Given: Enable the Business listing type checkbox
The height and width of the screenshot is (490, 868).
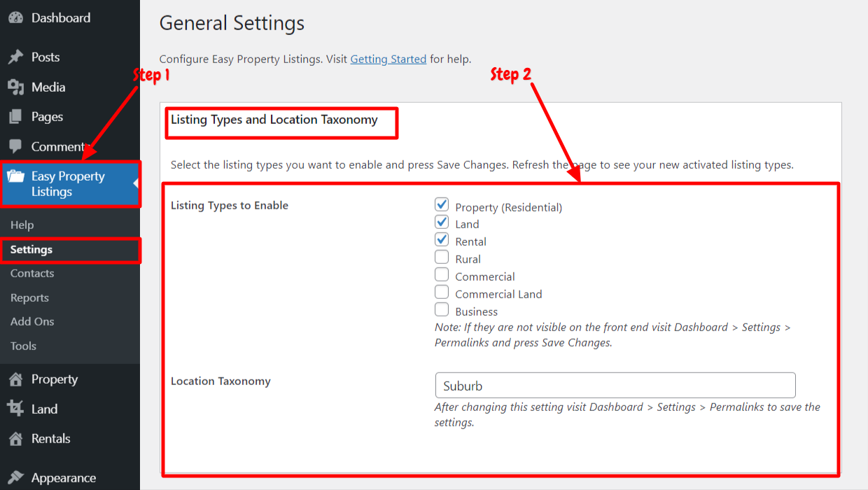Looking at the screenshot, I should pyautogui.click(x=442, y=310).
